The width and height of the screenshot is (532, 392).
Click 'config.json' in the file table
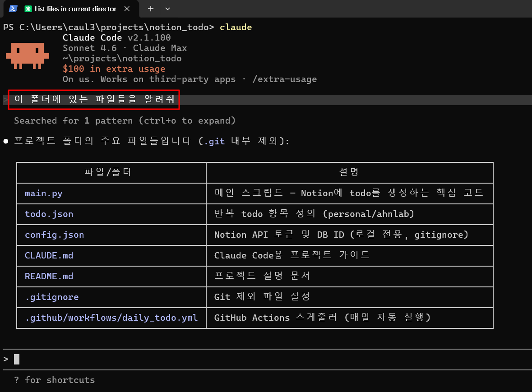pyautogui.click(x=54, y=235)
